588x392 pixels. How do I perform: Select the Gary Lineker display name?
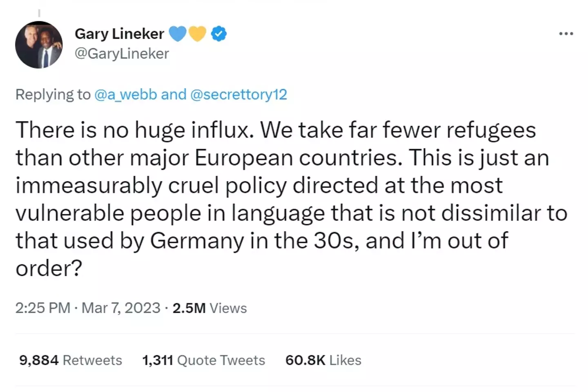(x=120, y=33)
